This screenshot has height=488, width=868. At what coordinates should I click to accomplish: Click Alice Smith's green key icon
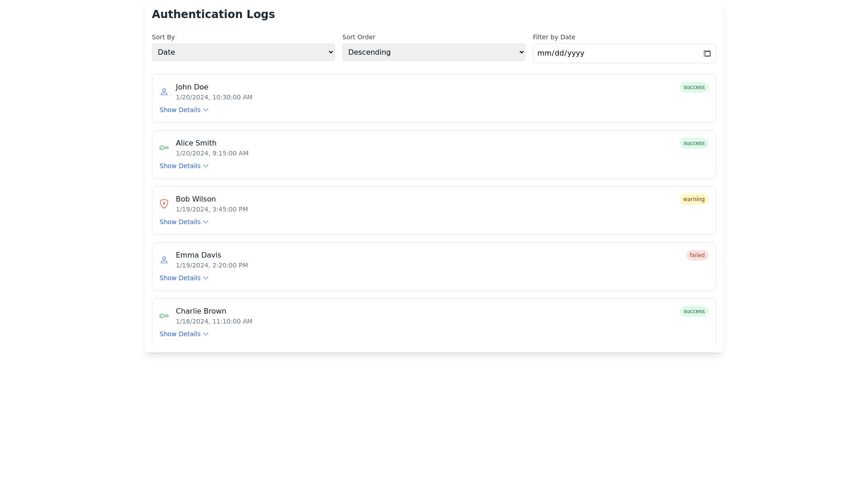[x=164, y=148]
